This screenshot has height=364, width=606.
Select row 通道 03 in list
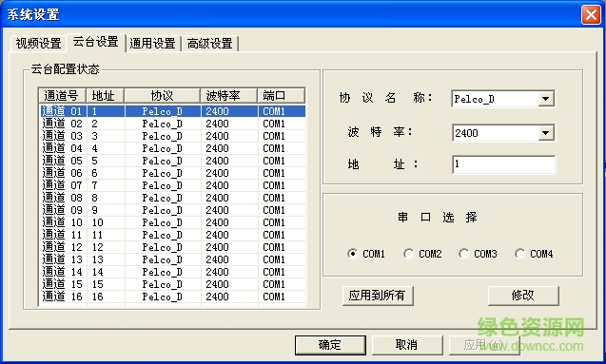pos(173,136)
